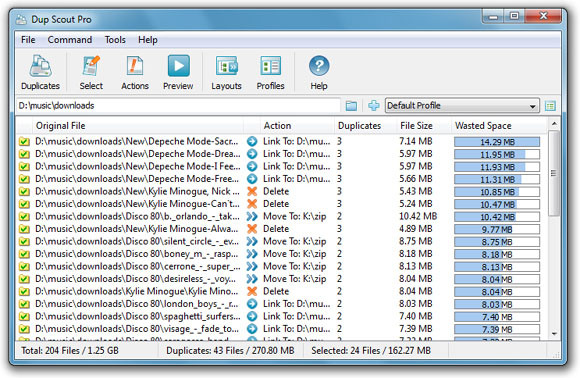Click move arrows icon for silent_circle row

point(252,242)
